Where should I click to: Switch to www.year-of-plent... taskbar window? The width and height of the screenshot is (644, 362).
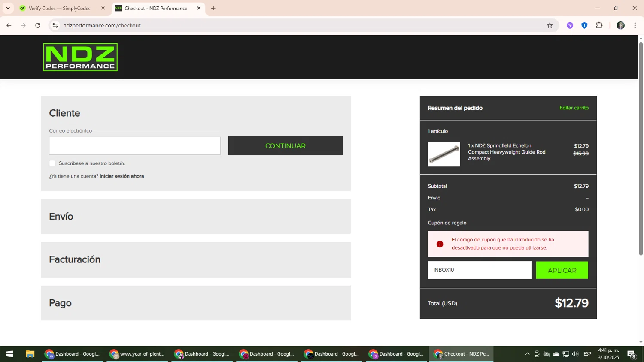click(x=137, y=354)
